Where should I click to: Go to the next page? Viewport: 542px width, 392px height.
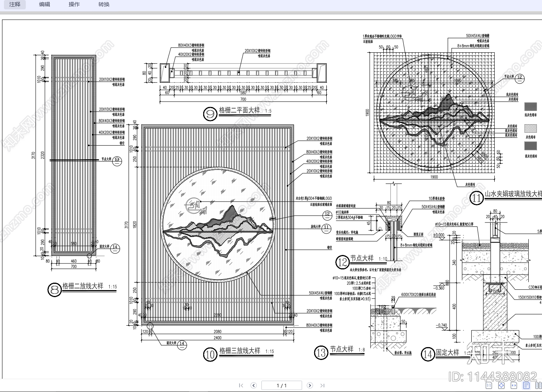pyautogui.click(x=310, y=385)
